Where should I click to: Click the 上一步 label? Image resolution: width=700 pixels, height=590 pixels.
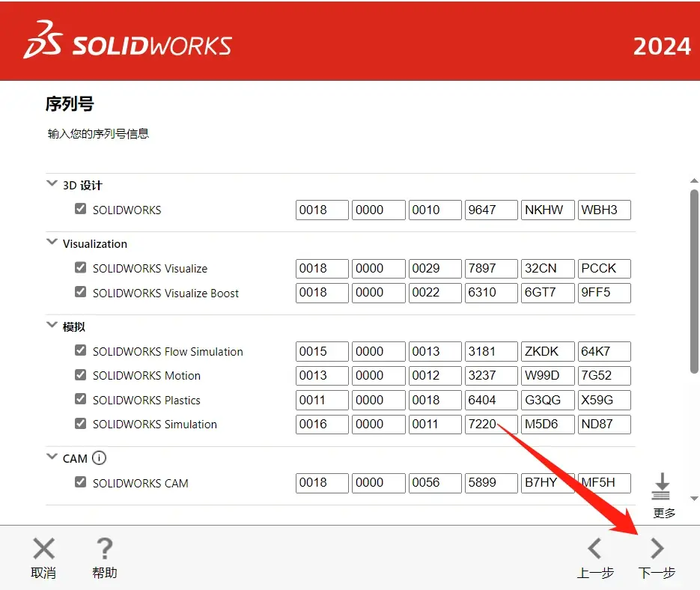click(x=595, y=573)
